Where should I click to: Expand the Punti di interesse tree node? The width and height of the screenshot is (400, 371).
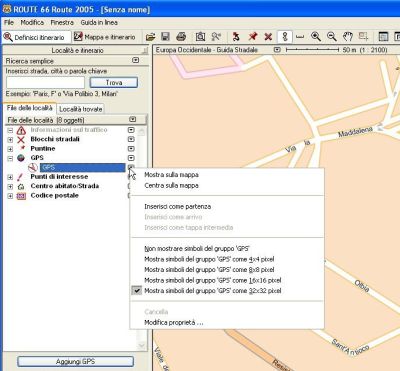click(x=10, y=177)
